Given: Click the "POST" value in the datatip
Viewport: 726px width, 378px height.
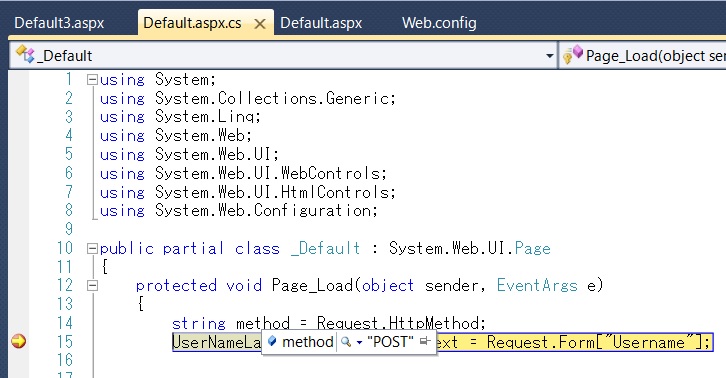Looking at the screenshot, I should [x=390, y=342].
